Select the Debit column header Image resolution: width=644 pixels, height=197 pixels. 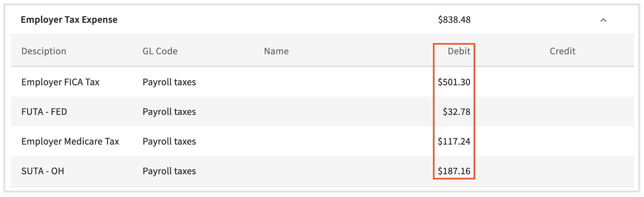click(459, 51)
